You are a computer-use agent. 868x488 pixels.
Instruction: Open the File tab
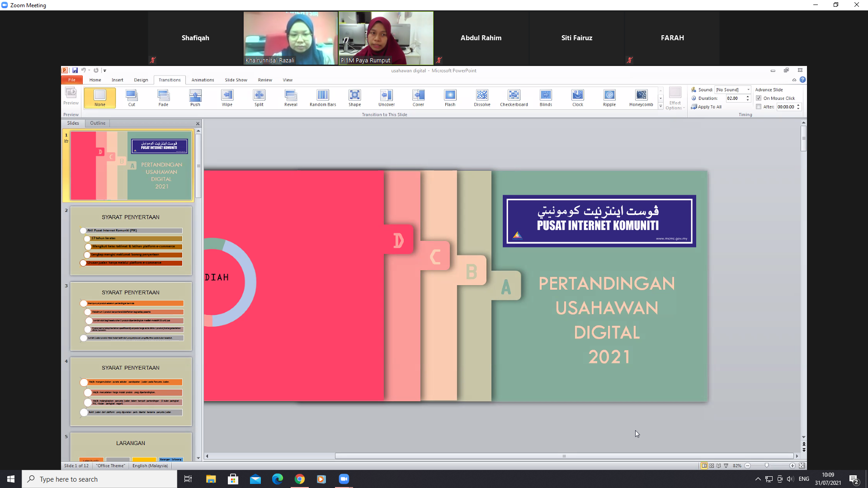72,80
